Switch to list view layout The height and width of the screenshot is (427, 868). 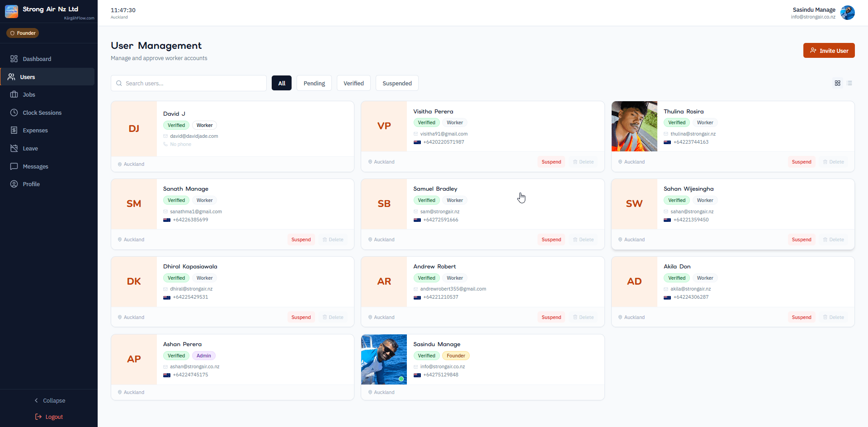[x=849, y=83]
